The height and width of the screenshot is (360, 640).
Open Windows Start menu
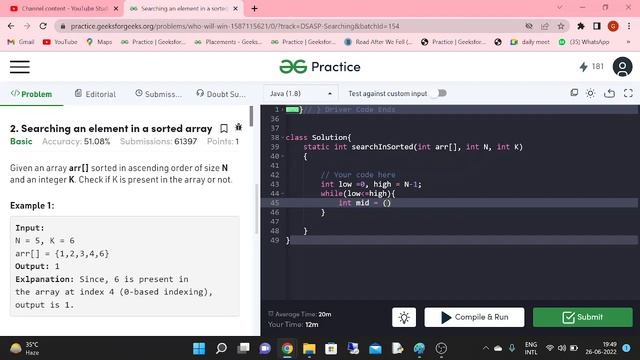click(x=199, y=349)
